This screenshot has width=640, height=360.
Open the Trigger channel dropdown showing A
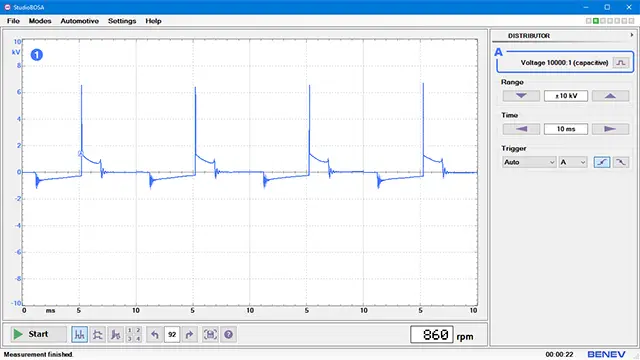point(573,162)
